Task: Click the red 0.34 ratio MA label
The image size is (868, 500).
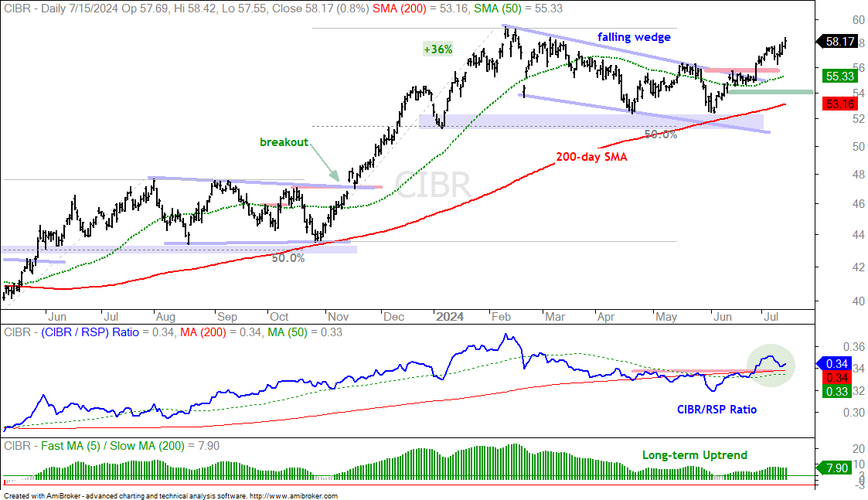Action: 838,378
